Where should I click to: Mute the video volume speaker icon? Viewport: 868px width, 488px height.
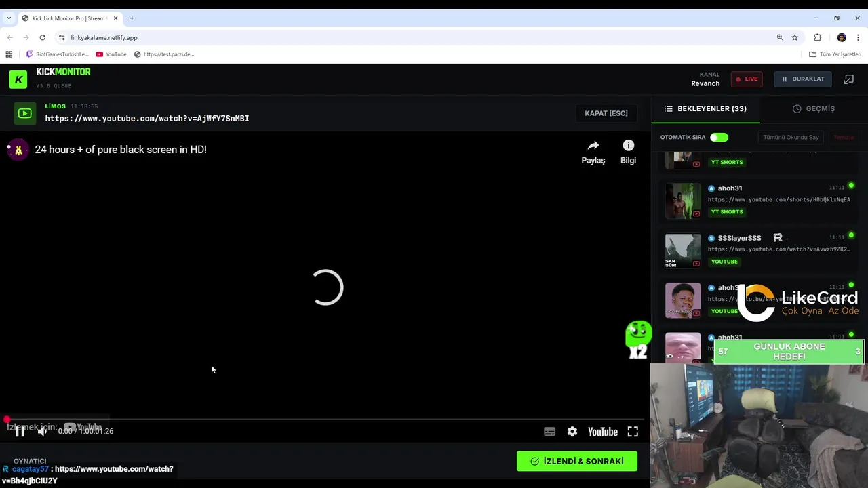[42, 431]
